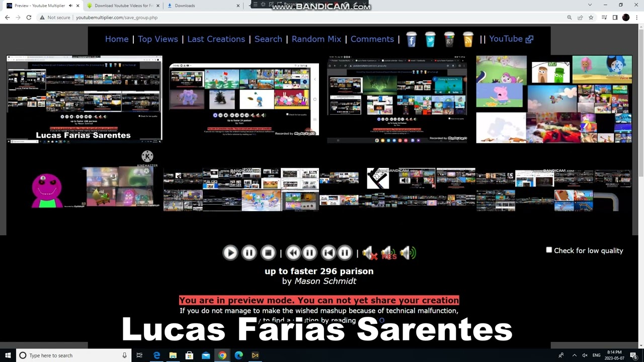Activate taskbar voice search microphone
Image resolution: width=644 pixels, height=362 pixels.
[x=124, y=355]
